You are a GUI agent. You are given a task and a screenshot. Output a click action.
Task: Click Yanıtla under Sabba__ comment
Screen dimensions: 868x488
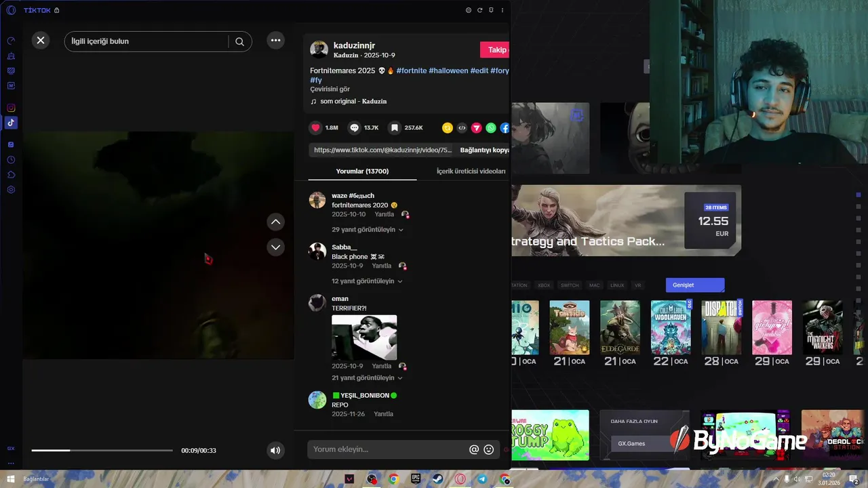click(382, 266)
